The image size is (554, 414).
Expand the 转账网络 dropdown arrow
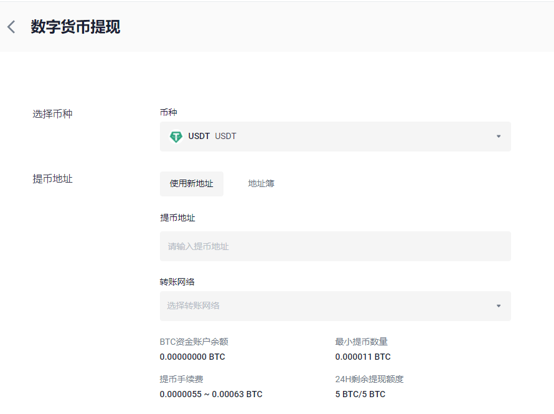(x=499, y=306)
